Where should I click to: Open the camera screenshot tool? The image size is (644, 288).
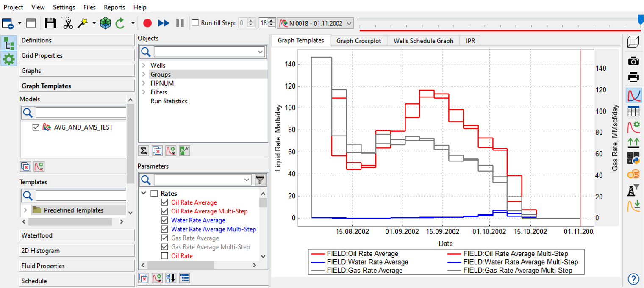pyautogui.click(x=633, y=61)
